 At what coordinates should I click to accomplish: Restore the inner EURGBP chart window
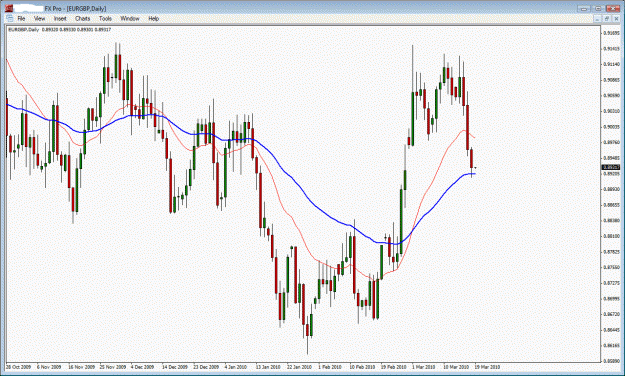tap(607, 18)
